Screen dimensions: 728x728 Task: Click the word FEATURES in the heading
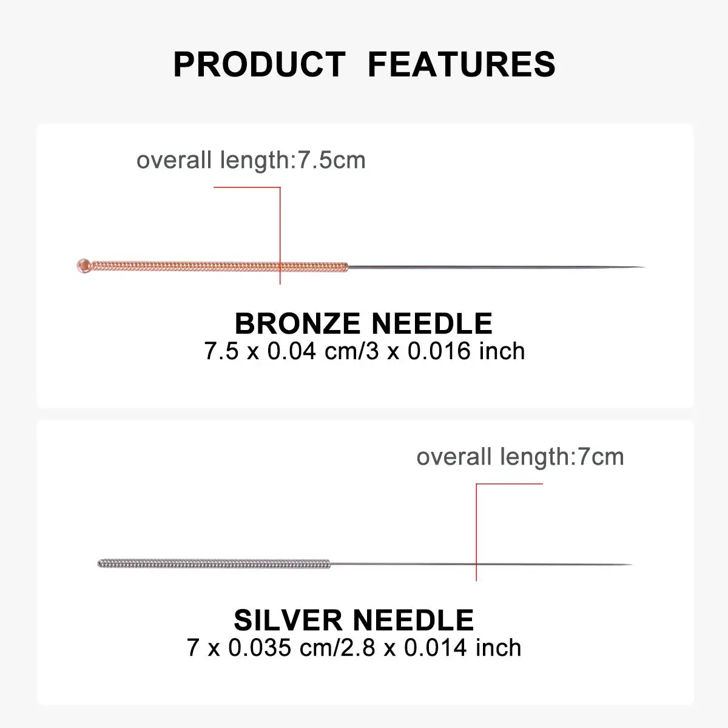462,64
